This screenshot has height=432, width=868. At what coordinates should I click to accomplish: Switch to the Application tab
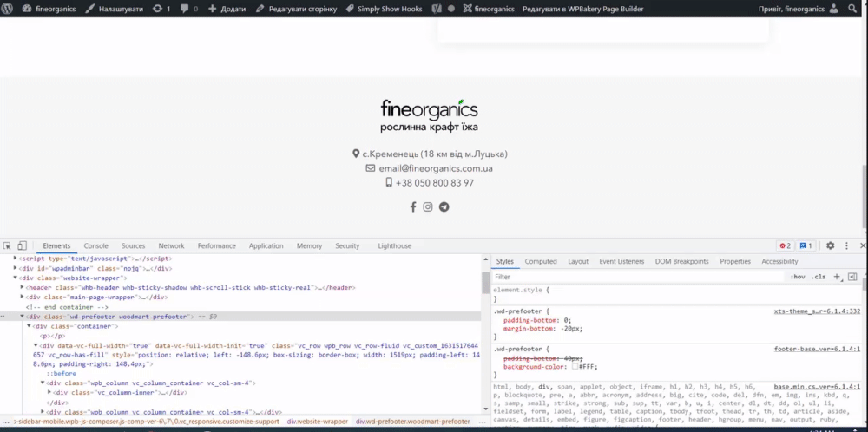tap(266, 246)
